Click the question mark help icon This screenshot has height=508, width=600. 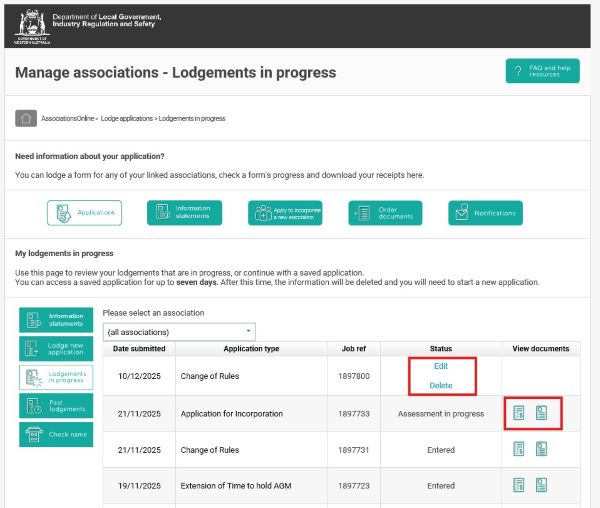click(518, 71)
